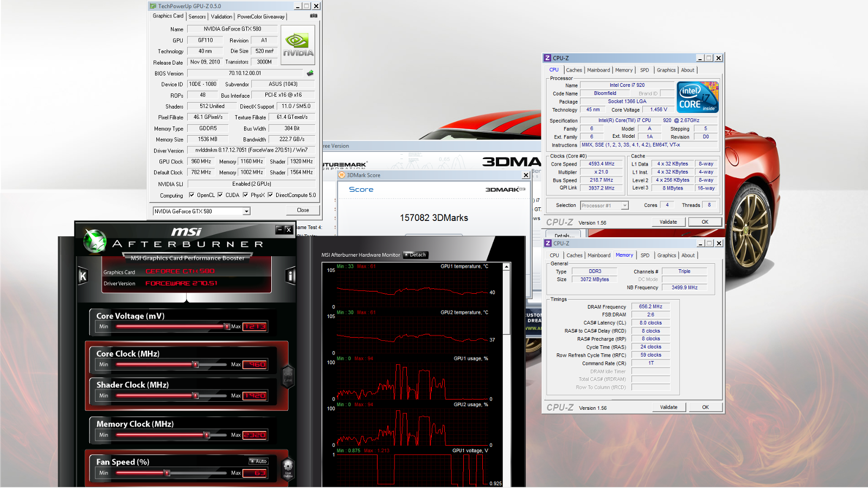Click the Core Clock value field 960
The height and width of the screenshot is (488, 868).
tap(254, 365)
